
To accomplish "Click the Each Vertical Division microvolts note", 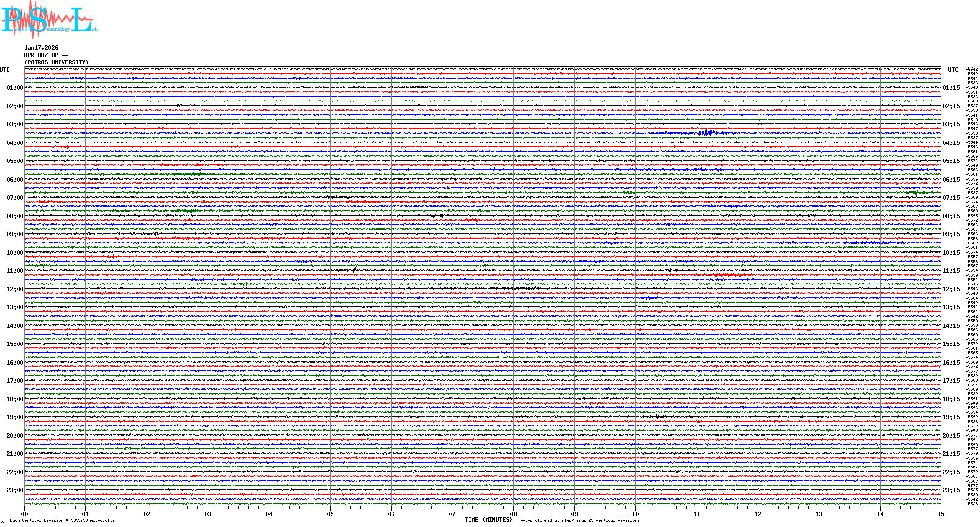I will click(62, 521).
